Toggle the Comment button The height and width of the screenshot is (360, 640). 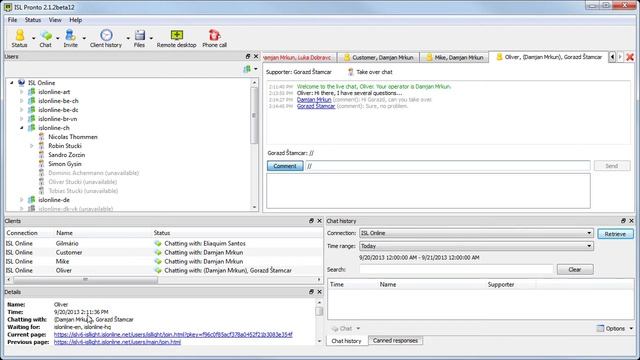click(285, 166)
